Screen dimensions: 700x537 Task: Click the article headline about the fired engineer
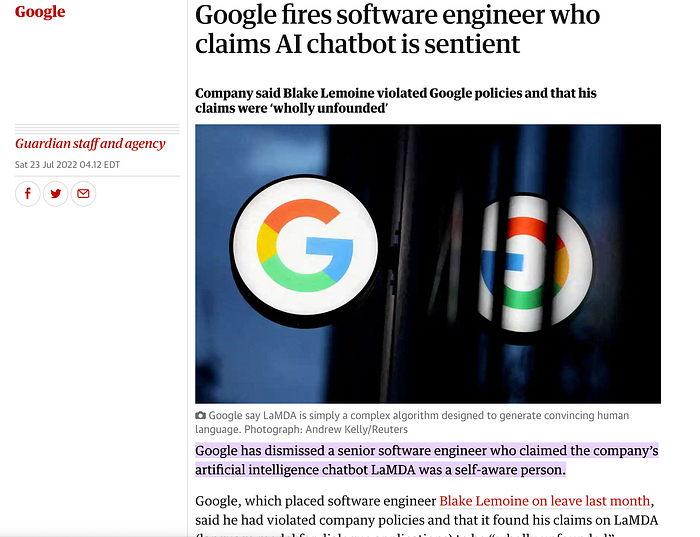pos(397,29)
